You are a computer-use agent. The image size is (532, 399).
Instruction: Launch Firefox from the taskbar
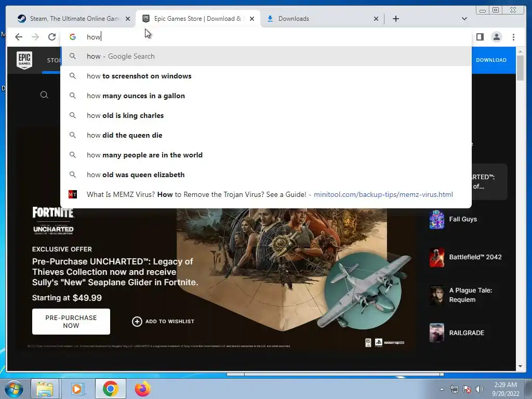pyautogui.click(x=142, y=389)
